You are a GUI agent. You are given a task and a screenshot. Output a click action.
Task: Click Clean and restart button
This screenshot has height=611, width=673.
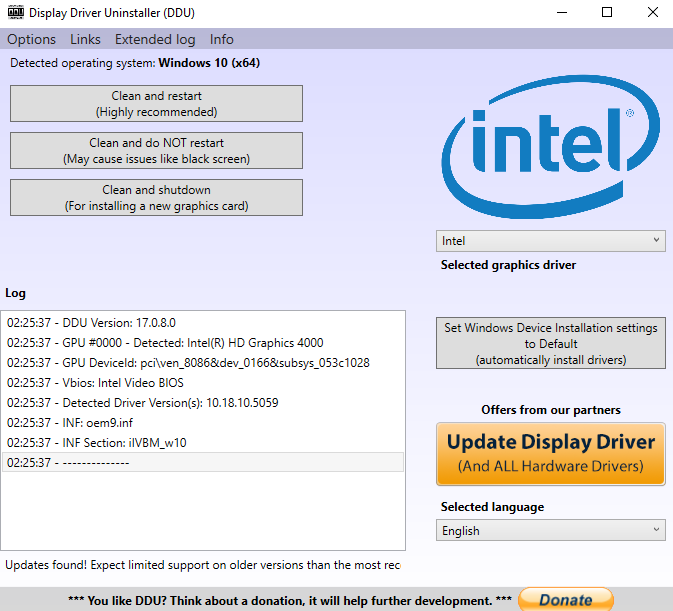coord(156,103)
